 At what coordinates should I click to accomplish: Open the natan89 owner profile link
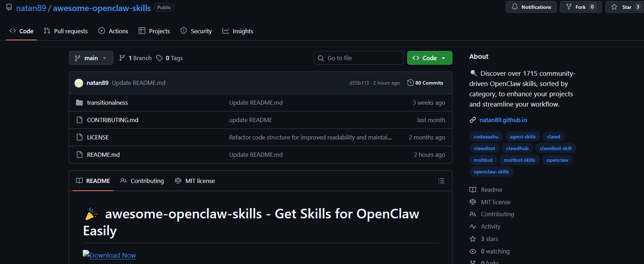31,8
